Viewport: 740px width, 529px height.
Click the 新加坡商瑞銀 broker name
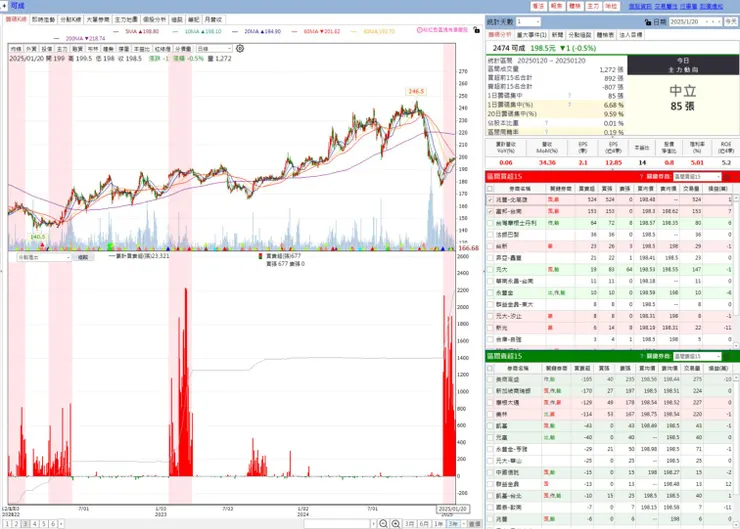click(513, 391)
